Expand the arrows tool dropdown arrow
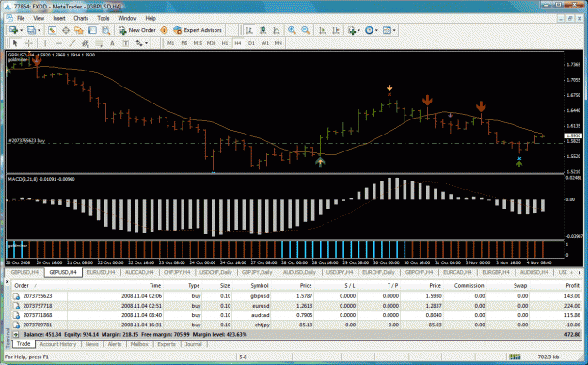Image resolution: width=588 pixels, height=365 pixels. [146, 43]
